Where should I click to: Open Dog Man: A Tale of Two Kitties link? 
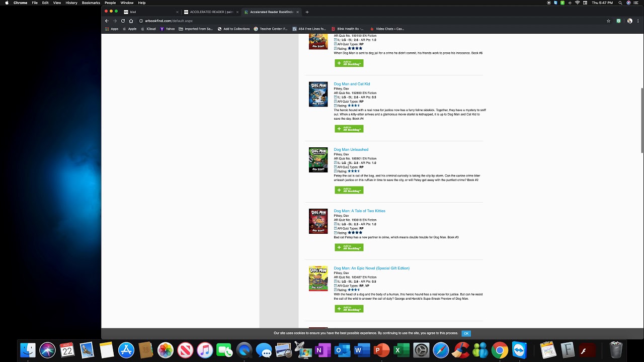(x=359, y=211)
